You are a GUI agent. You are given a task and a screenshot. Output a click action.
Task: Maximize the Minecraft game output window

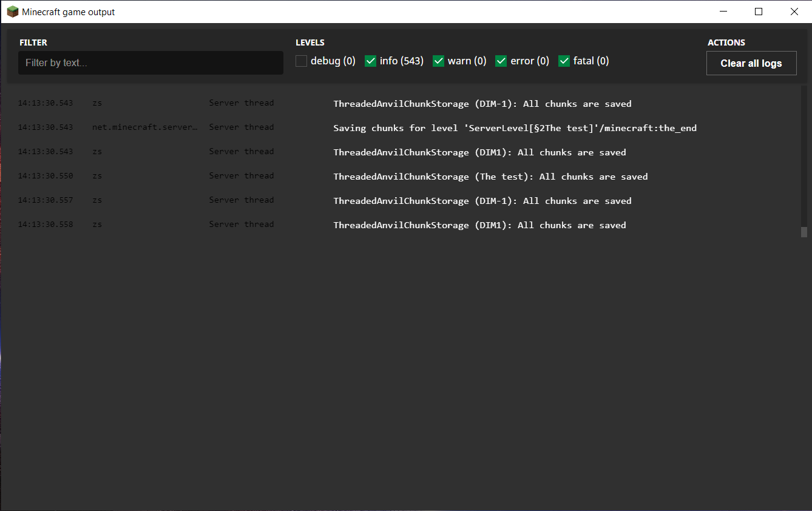click(759, 12)
